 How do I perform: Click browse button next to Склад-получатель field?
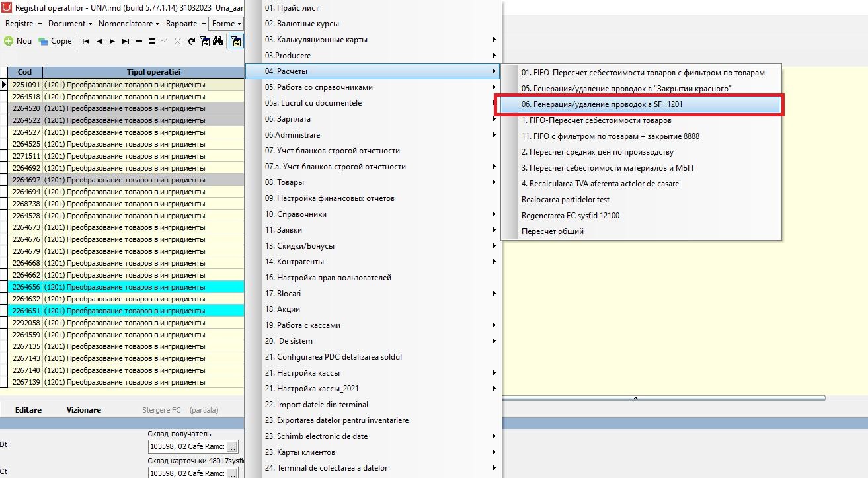(231, 447)
